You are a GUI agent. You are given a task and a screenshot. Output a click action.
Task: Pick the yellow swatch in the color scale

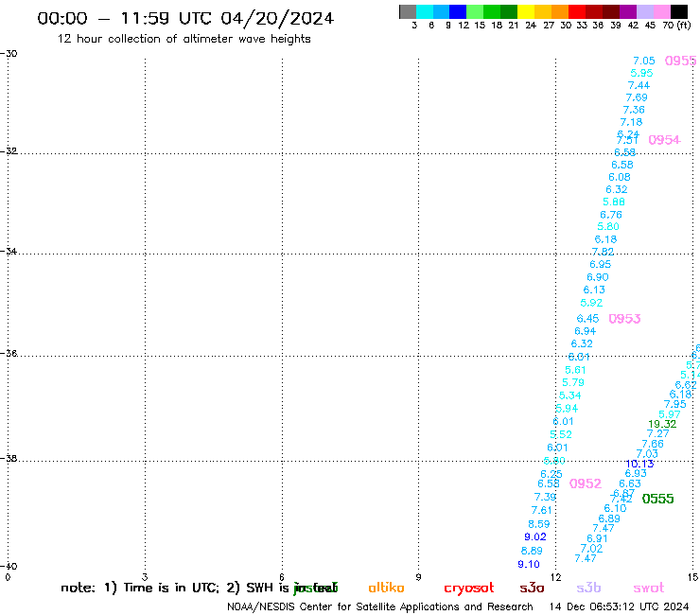coord(526,11)
